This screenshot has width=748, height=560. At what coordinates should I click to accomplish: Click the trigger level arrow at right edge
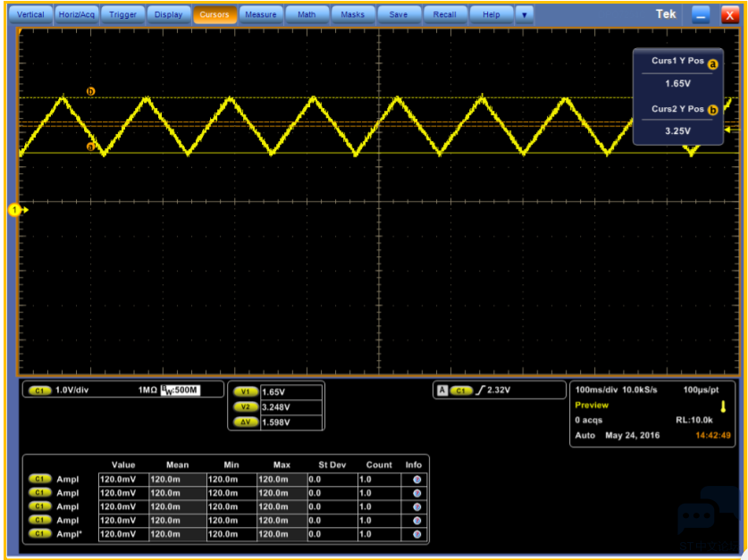click(x=727, y=131)
